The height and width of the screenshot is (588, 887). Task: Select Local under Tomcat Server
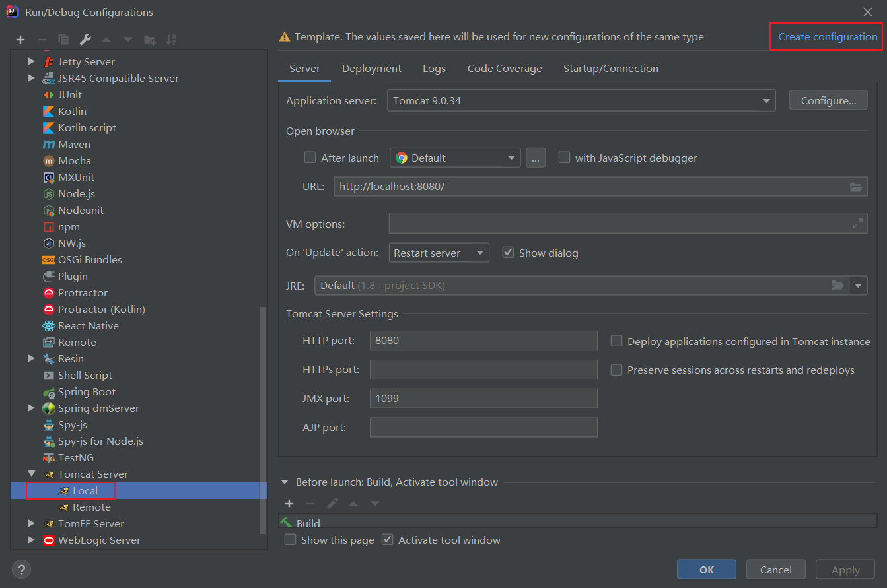pos(85,490)
